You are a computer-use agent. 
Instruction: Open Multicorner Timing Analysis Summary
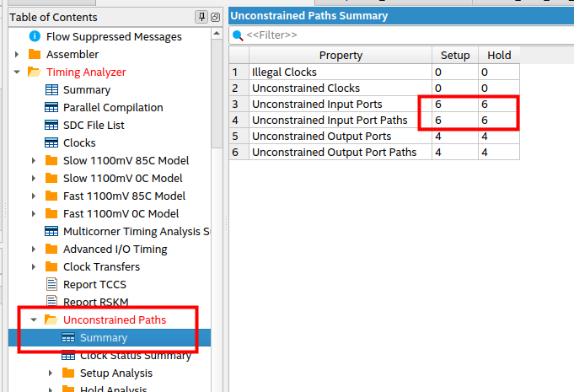point(137,231)
